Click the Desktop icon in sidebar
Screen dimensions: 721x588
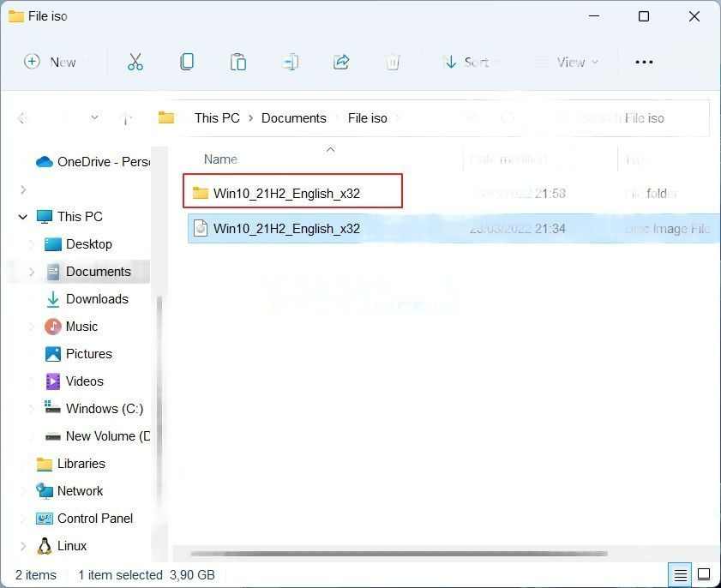tap(53, 244)
